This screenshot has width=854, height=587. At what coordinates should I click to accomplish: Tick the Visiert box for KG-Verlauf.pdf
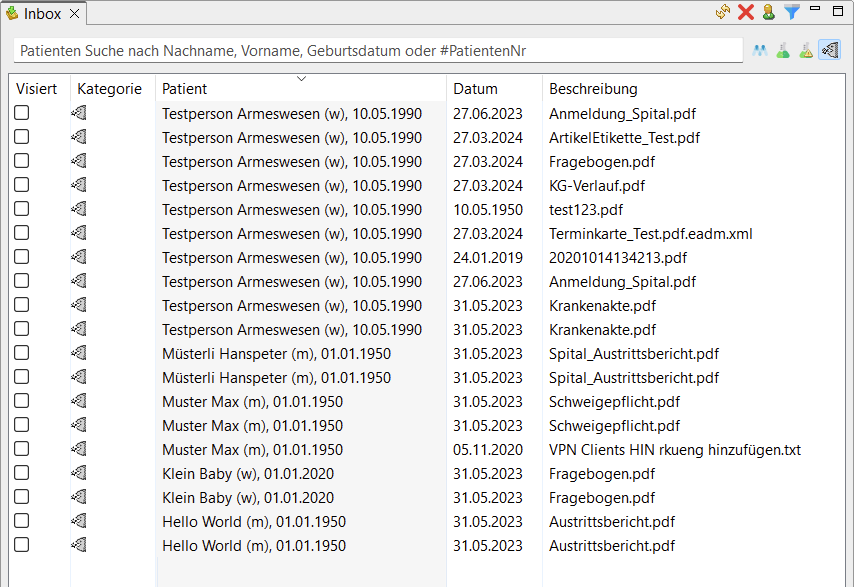click(21, 185)
